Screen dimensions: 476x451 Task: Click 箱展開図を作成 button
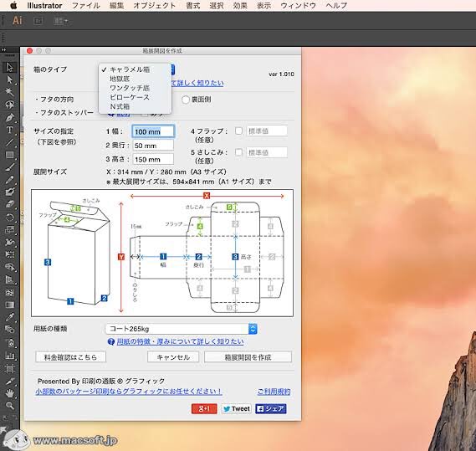[x=248, y=357]
